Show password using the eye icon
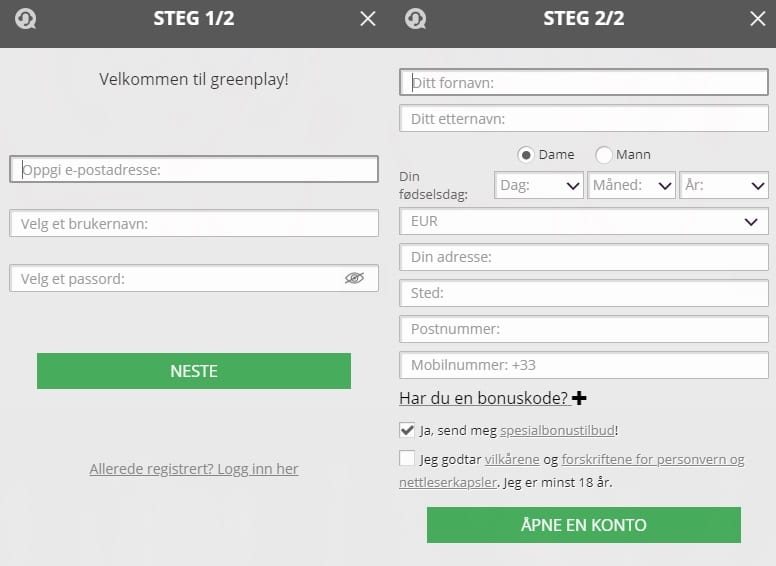This screenshot has width=776, height=566. pyautogui.click(x=354, y=278)
